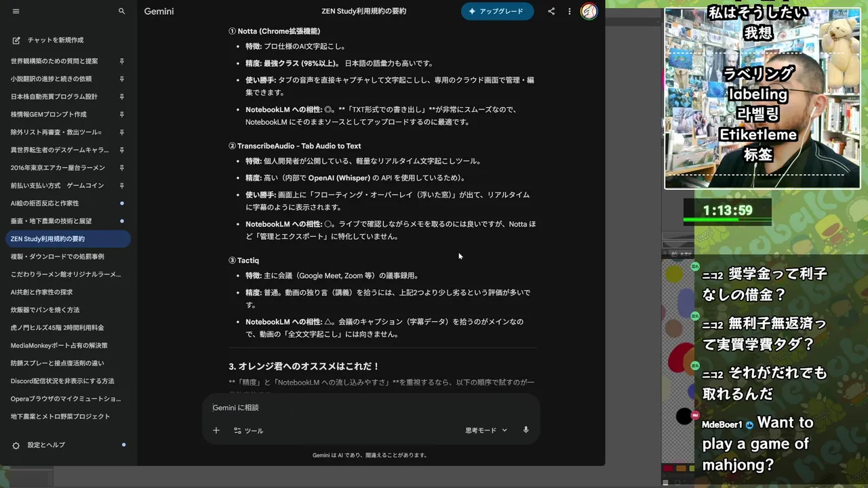Click the ② TranscribeAudio - Tab Audio to Text heading
The height and width of the screenshot is (488, 868).
(294, 146)
